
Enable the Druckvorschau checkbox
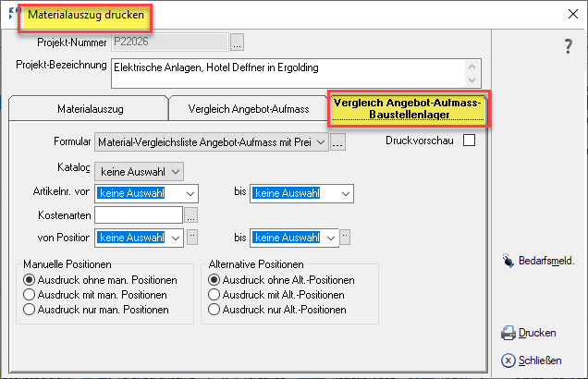[x=469, y=141]
